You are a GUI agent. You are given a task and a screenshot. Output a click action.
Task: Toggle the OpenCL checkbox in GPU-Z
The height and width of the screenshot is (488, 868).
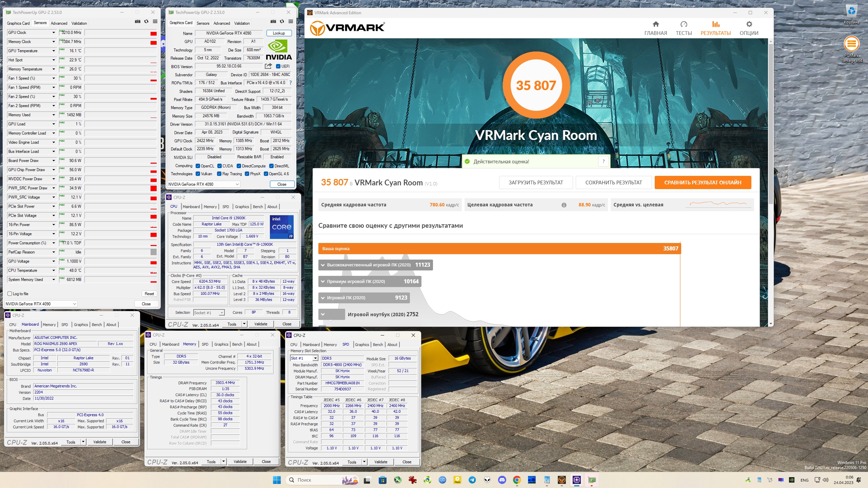click(198, 166)
